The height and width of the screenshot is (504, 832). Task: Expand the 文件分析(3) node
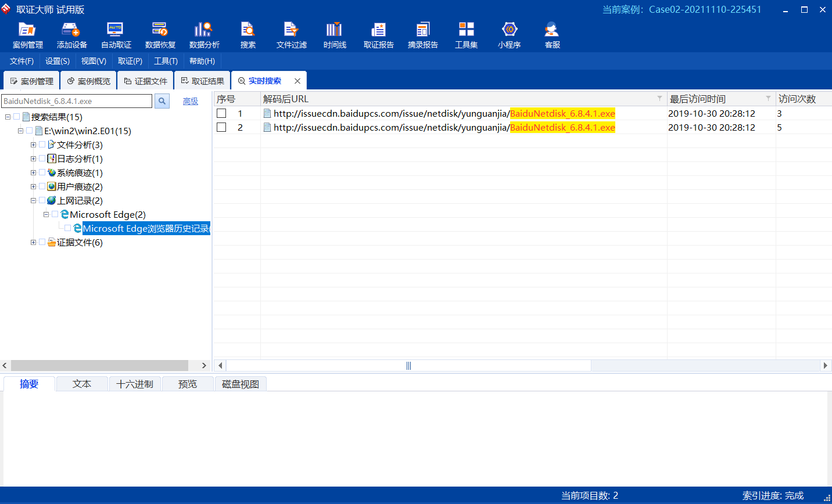[33, 145]
